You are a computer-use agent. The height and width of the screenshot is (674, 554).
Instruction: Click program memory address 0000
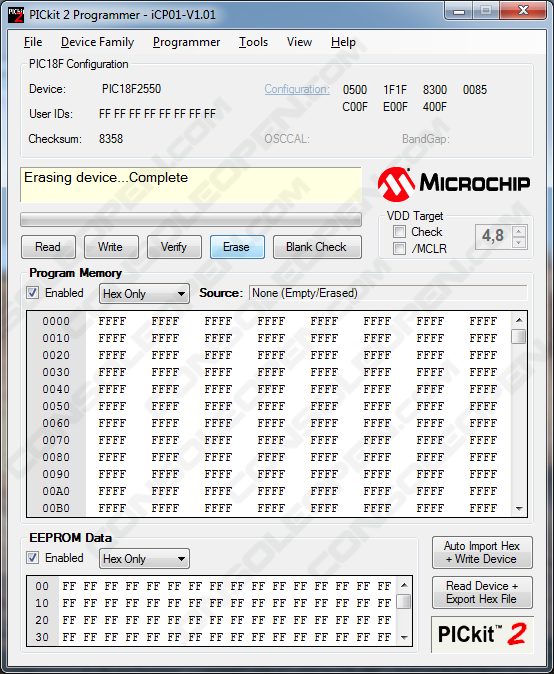click(56, 321)
